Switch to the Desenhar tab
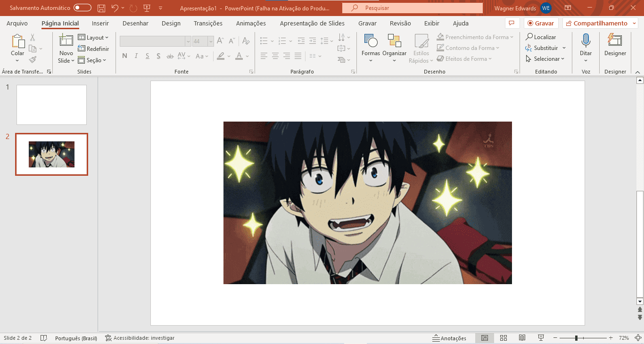Image resolution: width=644 pixels, height=344 pixels. pos(135,23)
